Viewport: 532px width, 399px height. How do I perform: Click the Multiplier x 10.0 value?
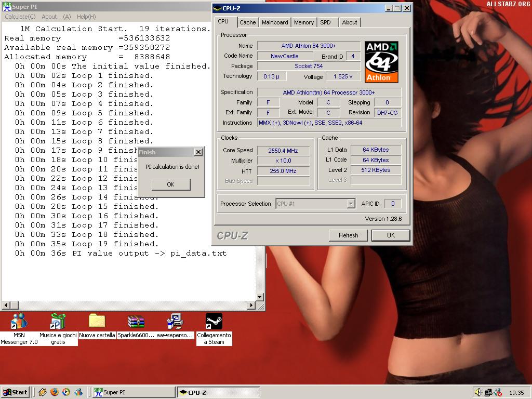click(x=283, y=161)
